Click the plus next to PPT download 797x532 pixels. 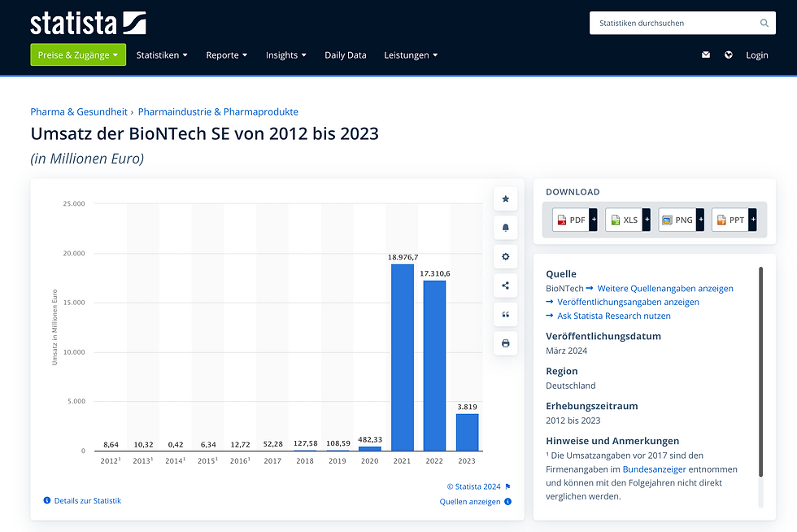pos(753,220)
